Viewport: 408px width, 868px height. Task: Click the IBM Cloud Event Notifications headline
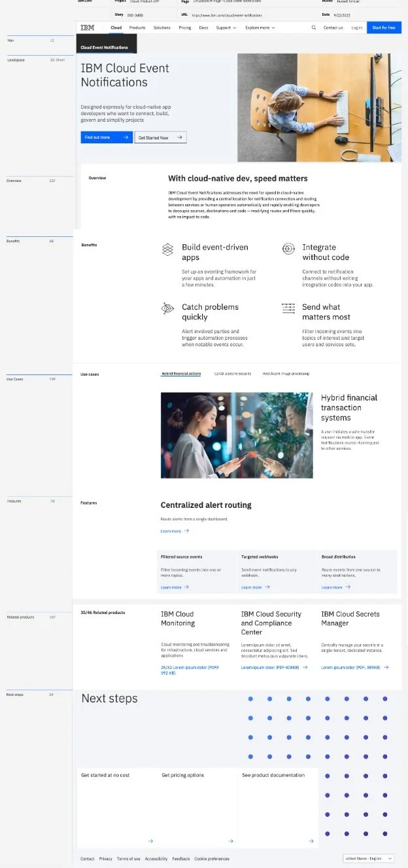point(125,75)
